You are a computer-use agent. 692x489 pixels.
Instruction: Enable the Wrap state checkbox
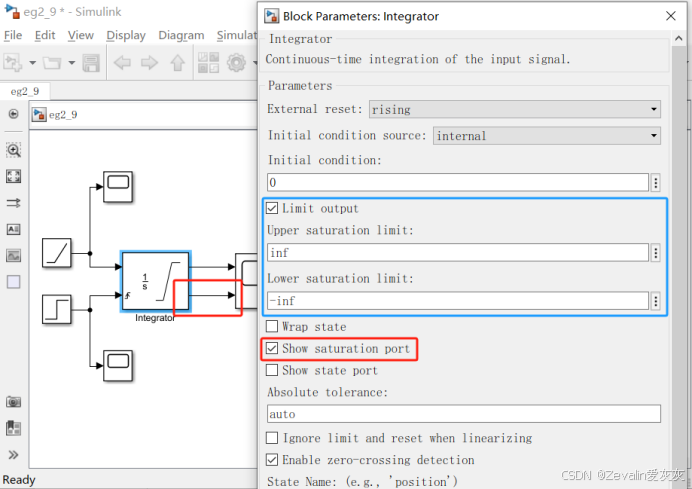click(x=272, y=327)
